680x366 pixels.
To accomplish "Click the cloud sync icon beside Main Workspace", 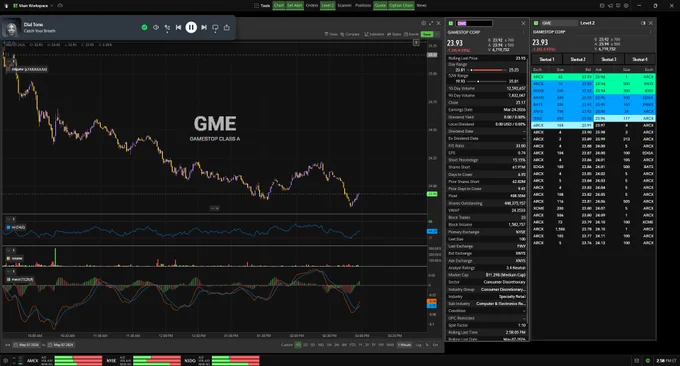I will tap(60, 6).
